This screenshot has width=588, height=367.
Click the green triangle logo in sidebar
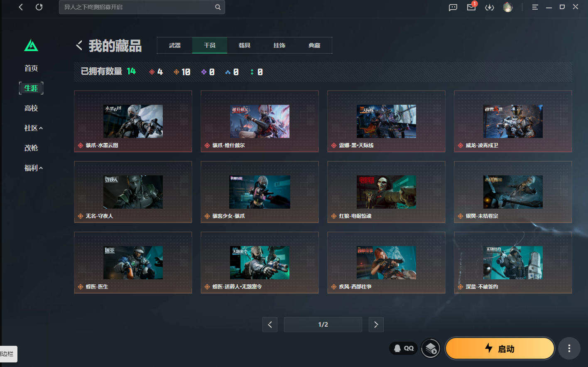point(31,45)
